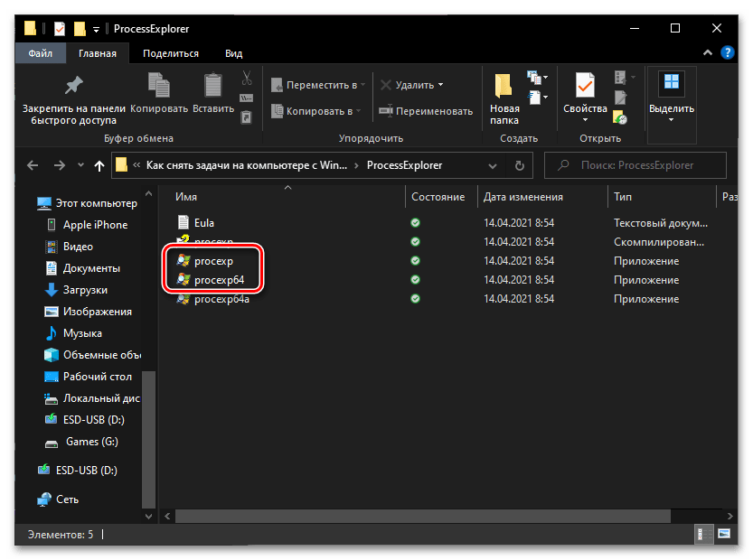Click the Copy icon in ribbon
Image resolution: width=753 pixels, height=560 pixels.
[159, 87]
